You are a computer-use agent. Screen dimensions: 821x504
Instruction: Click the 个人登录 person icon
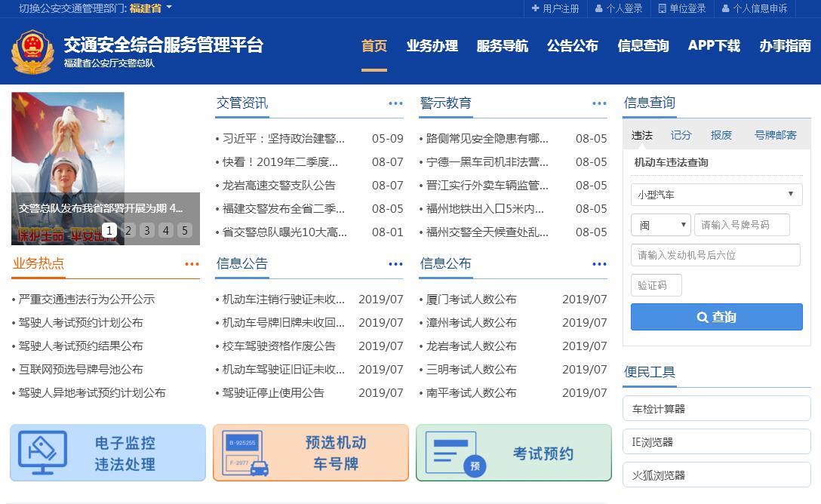pos(598,8)
